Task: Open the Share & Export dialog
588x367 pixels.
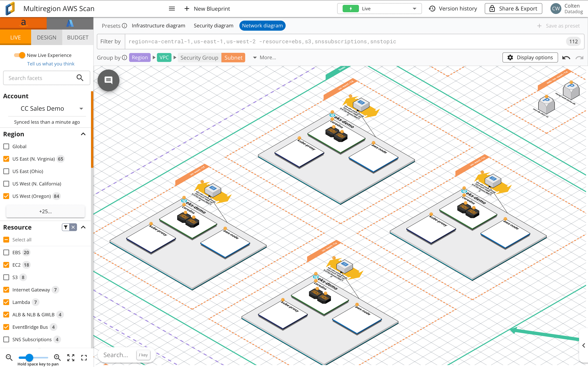Action: coord(513,8)
